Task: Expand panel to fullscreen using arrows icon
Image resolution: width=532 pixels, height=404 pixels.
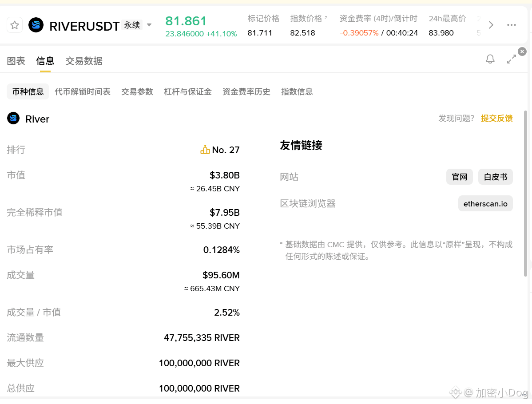Action: [x=512, y=59]
